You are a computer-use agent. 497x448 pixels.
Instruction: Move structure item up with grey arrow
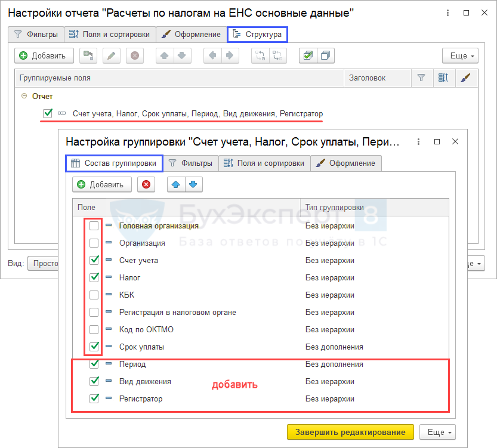coord(165,55)
